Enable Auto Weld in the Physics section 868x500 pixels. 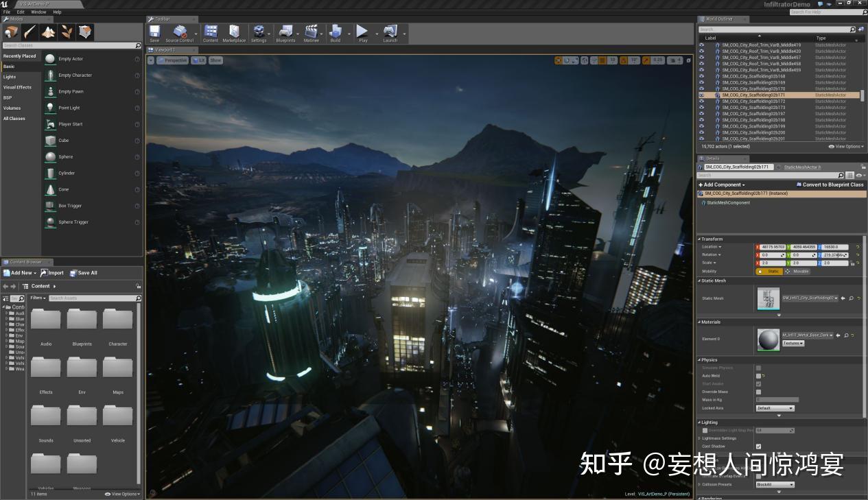pyautogui.click(x=759, y=376)
